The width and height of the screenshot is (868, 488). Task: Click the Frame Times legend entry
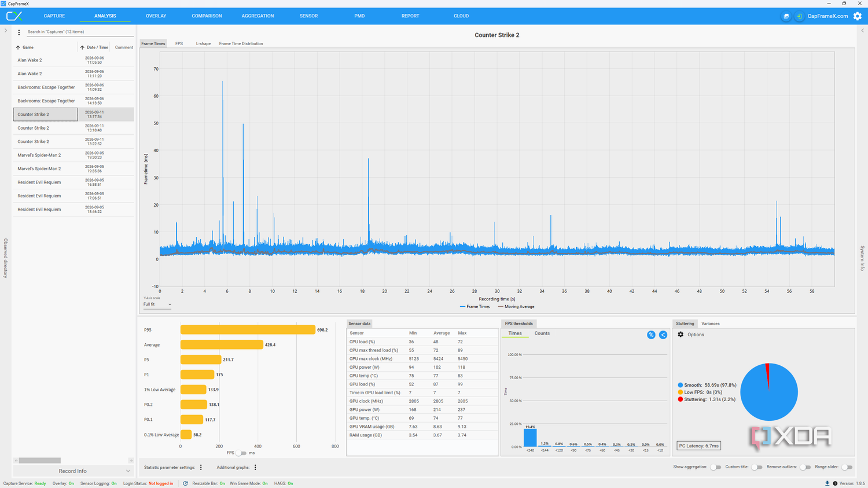point(475,307)
